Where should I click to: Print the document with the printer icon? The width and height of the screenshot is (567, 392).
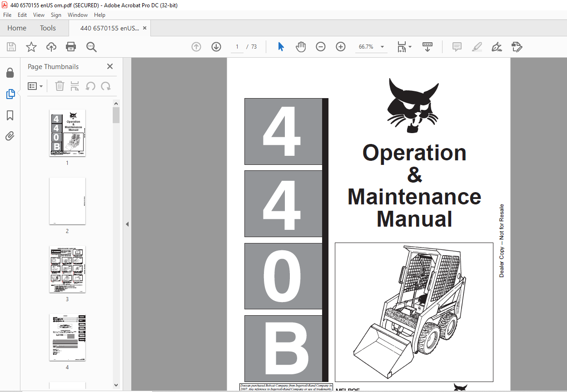[x=71, y=47]
